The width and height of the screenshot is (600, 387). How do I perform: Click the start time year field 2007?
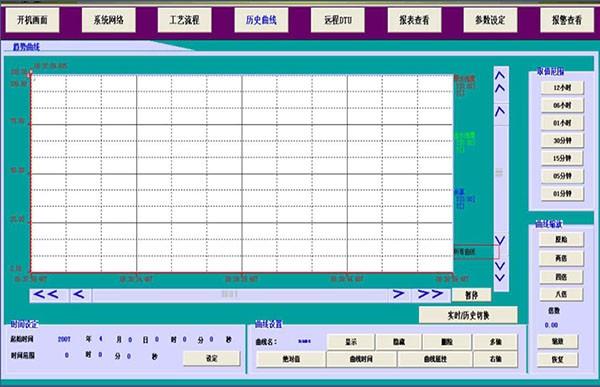tap(64, 339)
